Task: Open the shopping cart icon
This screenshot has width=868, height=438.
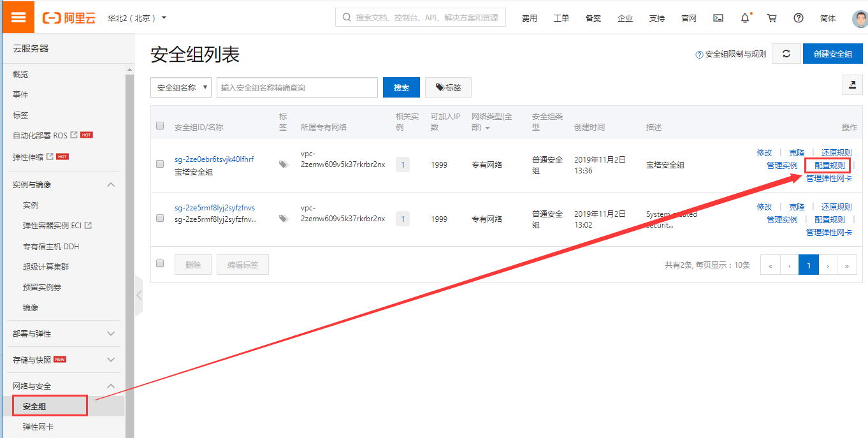Action: coord(772,18)
